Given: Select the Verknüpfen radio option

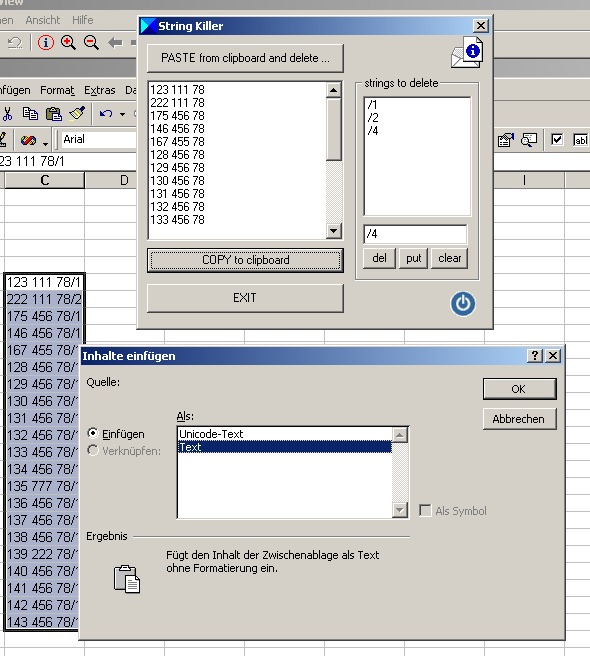Looking at the screenshot, I should click(92, 451).
